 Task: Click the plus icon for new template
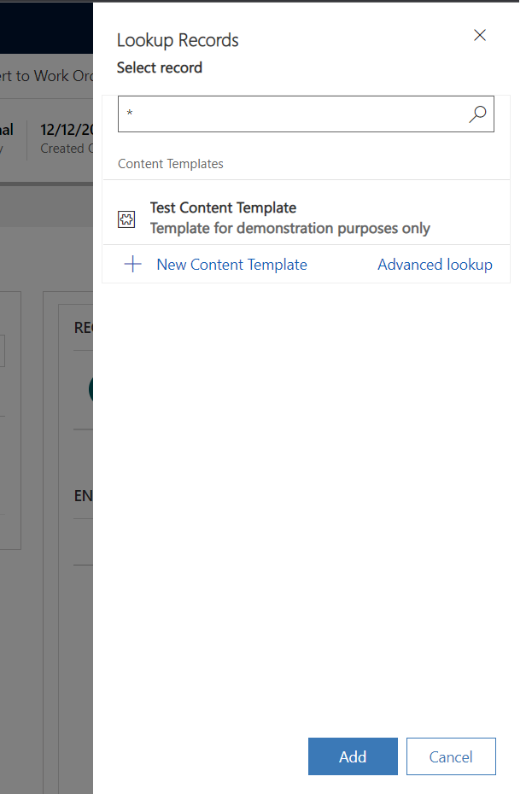pos(132,265)
